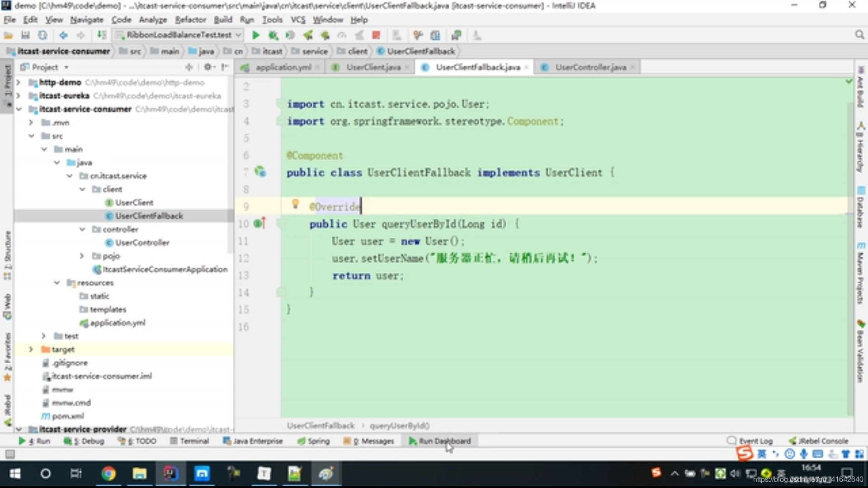Expand the http-demo module
Screen dimensions: 868x488
click(x=18, y=82)
